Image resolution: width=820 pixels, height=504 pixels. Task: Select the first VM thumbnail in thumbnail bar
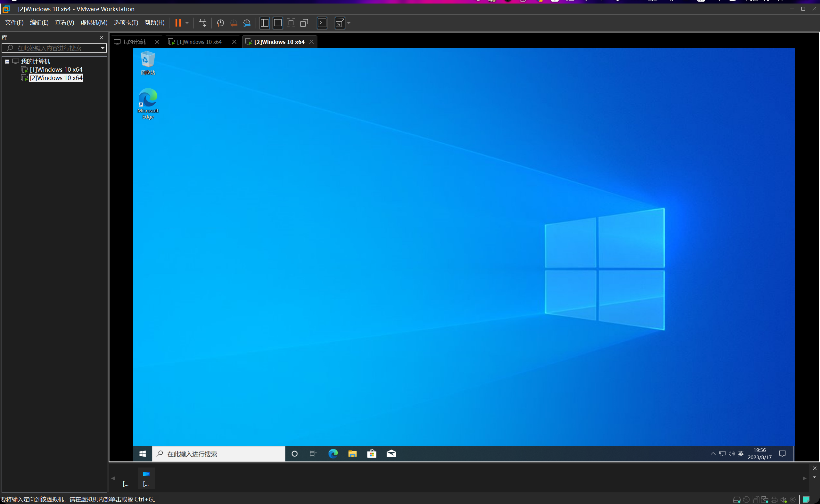(126, 478)
